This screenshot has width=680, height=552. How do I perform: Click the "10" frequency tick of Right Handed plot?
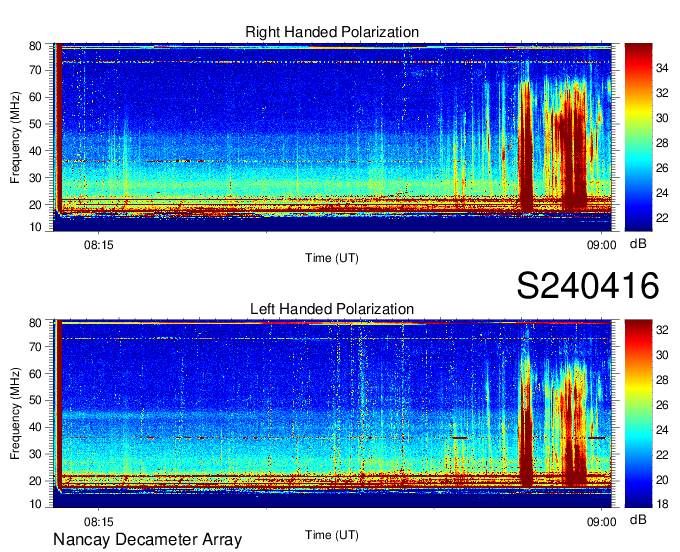36,227
